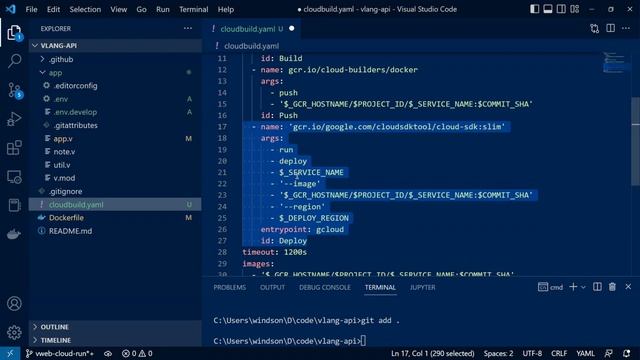The width and height of the screenshot is (640, 360).
Task: Click the errors and warnings count in status bar
Action: pyautogui.click(x=137, y=353)
